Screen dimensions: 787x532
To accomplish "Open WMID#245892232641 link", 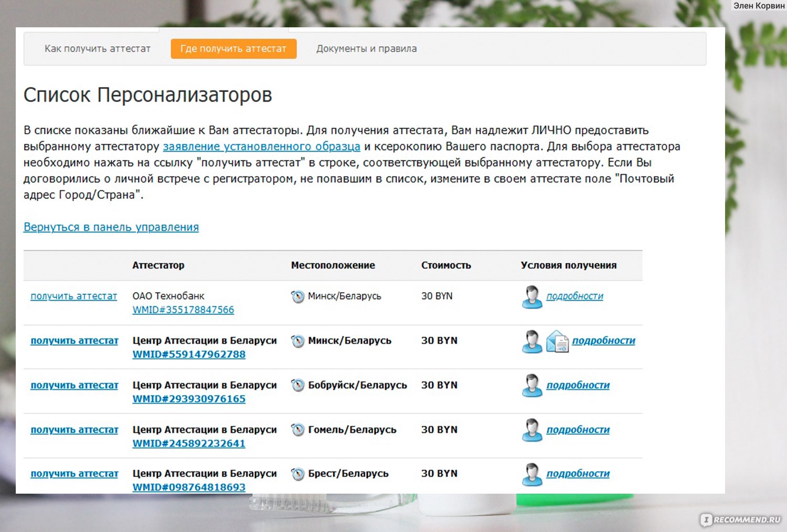I will pos(189,443).
